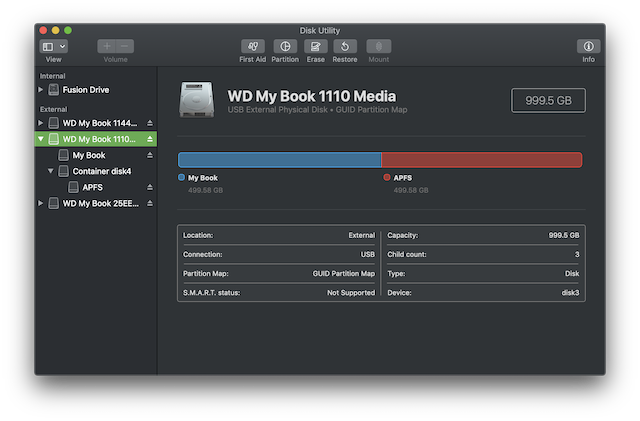This screenshot has height=421, width=640.
Task: Click the Container disk4 drive icon
Action: click(x=63, y=171)
